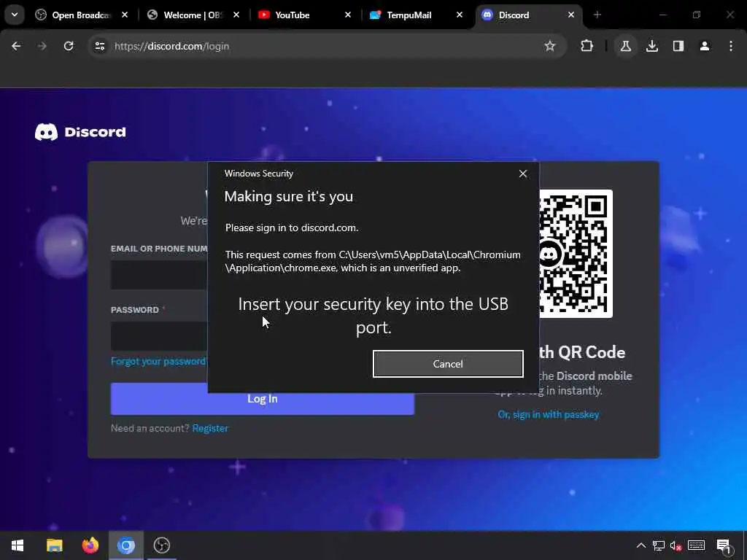Toggle the browser side panel icon
This screenshot has height=560, width=747.
coord(678,46)
